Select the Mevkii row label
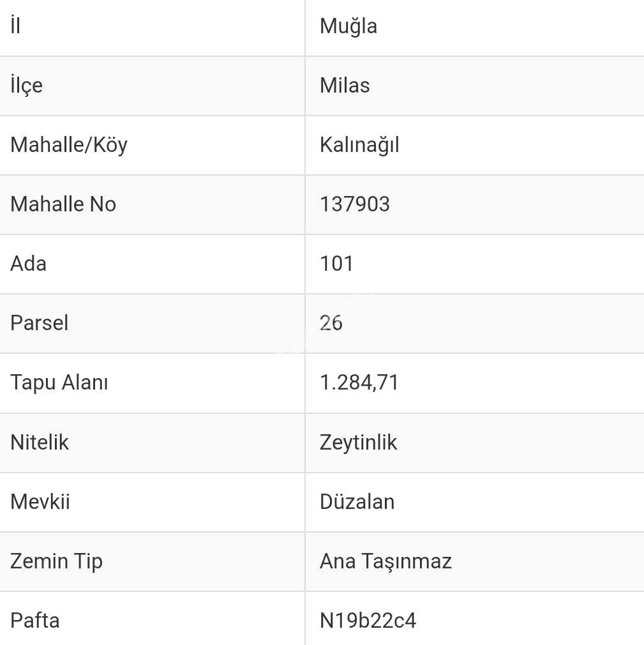 [40, 501]
